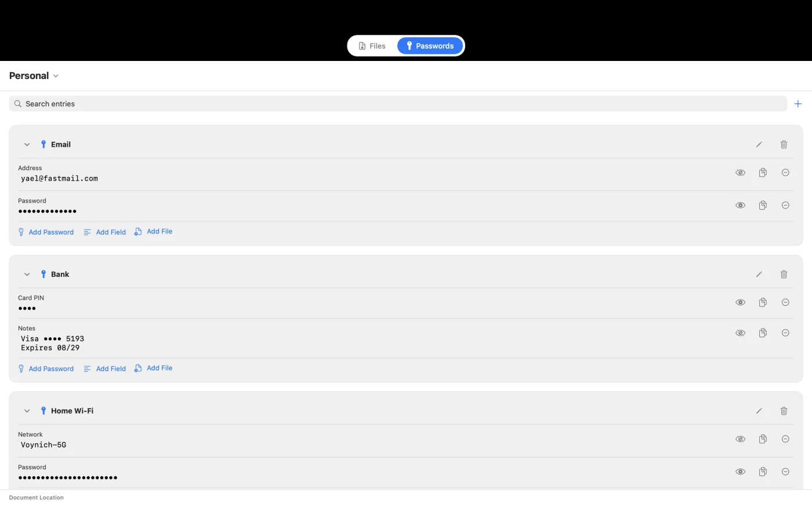812x508 pixels.
Task: Remove the Bank Notes field
Action: click(786, 333)
